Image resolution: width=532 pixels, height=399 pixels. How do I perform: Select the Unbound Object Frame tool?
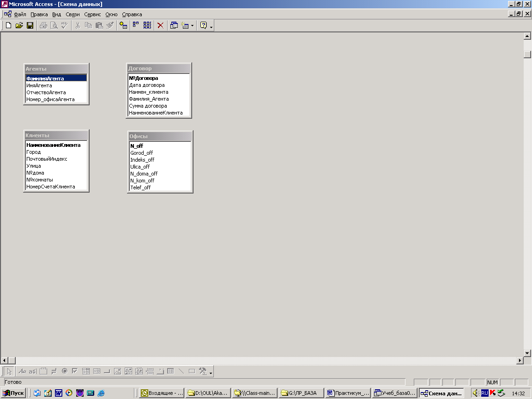(128, 371)
